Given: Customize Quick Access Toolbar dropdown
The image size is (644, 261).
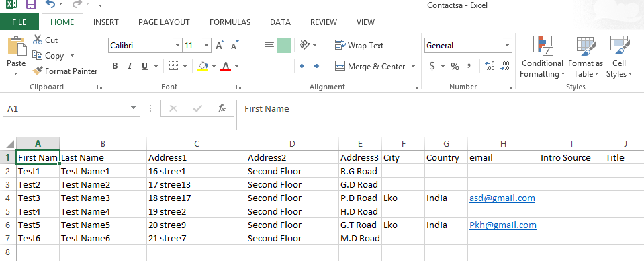Looking at the screenshot, I should [x=101, y=5].
